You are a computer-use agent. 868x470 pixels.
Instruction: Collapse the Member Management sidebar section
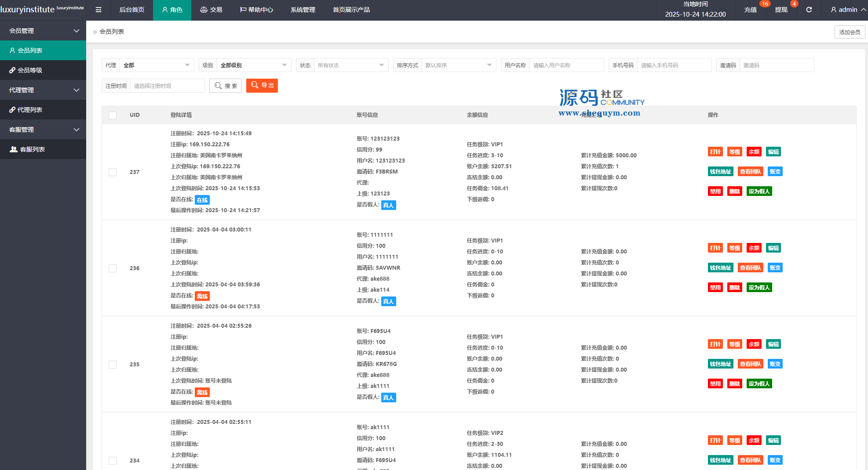tap(43, 31)
